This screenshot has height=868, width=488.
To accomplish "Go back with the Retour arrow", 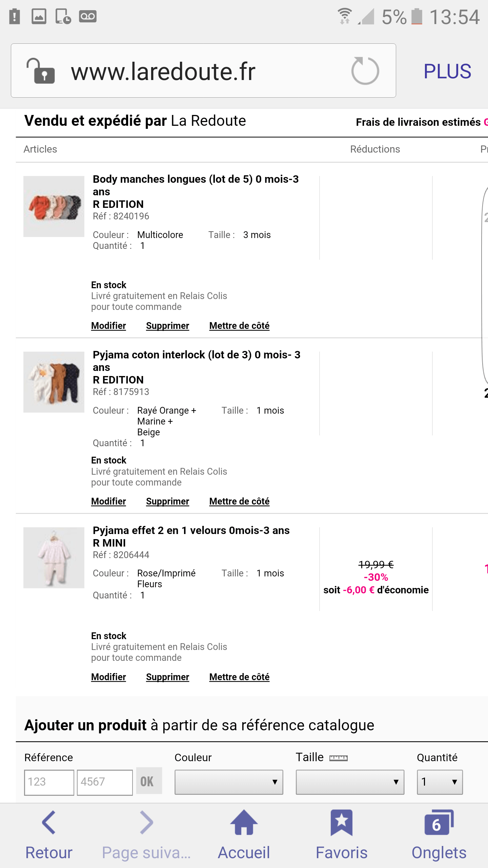I will [49, 823].
